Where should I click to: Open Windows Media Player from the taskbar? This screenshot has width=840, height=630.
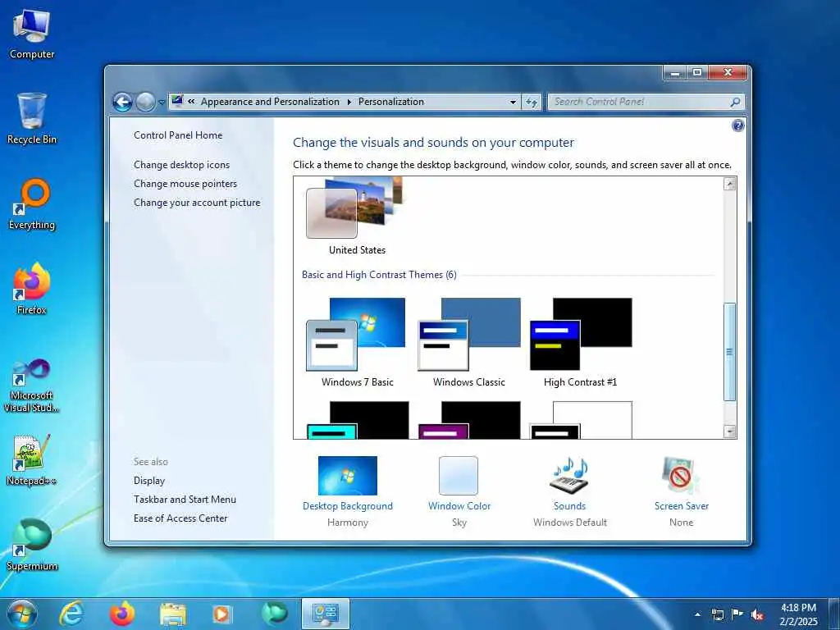coord(221,614)
